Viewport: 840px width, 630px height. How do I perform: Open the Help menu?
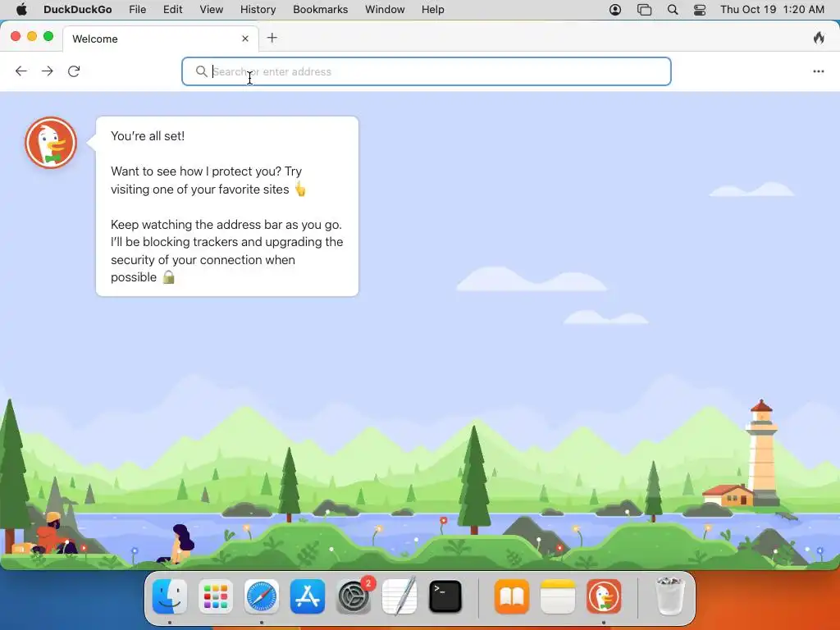[433, 10]
